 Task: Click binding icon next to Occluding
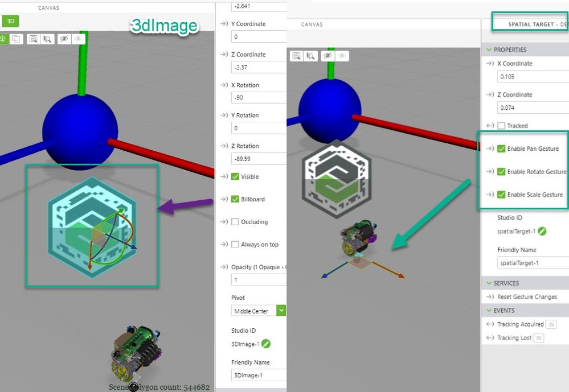click(224, 221)
